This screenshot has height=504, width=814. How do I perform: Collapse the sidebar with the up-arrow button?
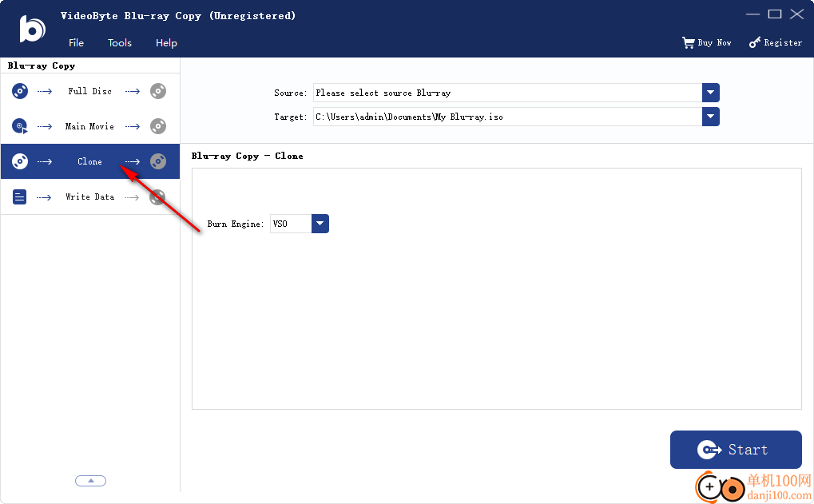91,481
